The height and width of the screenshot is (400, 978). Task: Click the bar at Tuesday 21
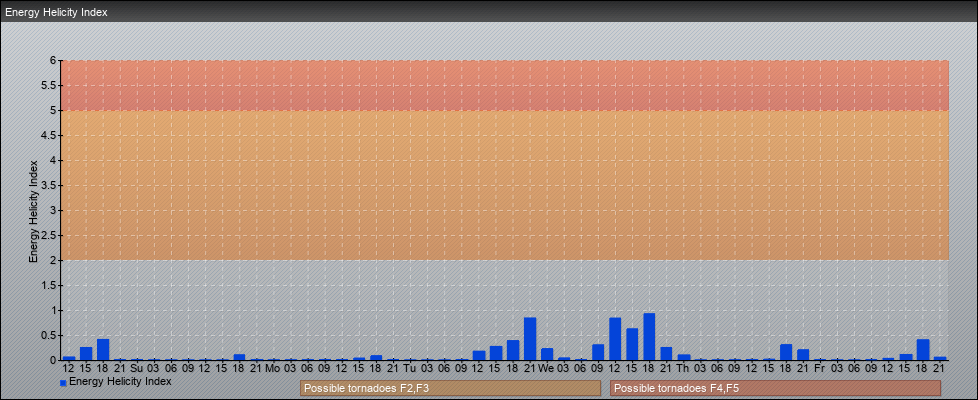tap(530, 339)
